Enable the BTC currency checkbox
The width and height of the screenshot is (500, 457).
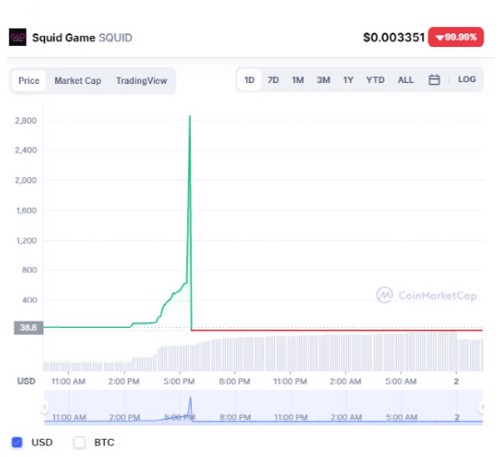point(79,442)
